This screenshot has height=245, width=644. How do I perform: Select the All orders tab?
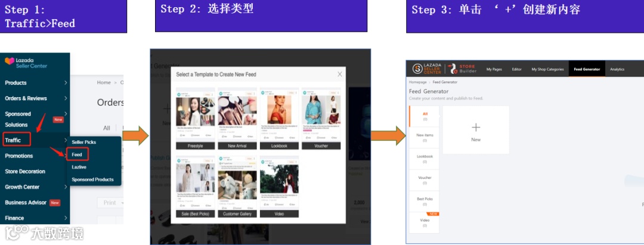tap(107, 128)
